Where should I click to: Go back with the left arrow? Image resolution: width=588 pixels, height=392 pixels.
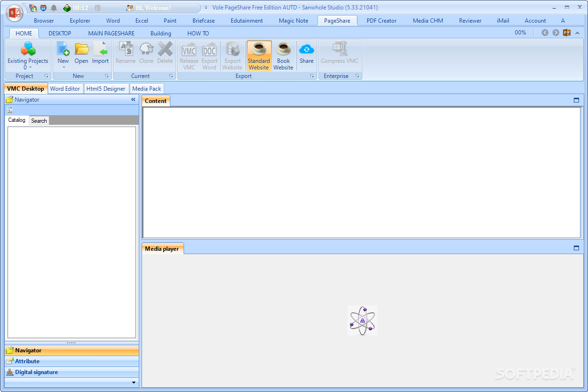click(x=545, y=33)
